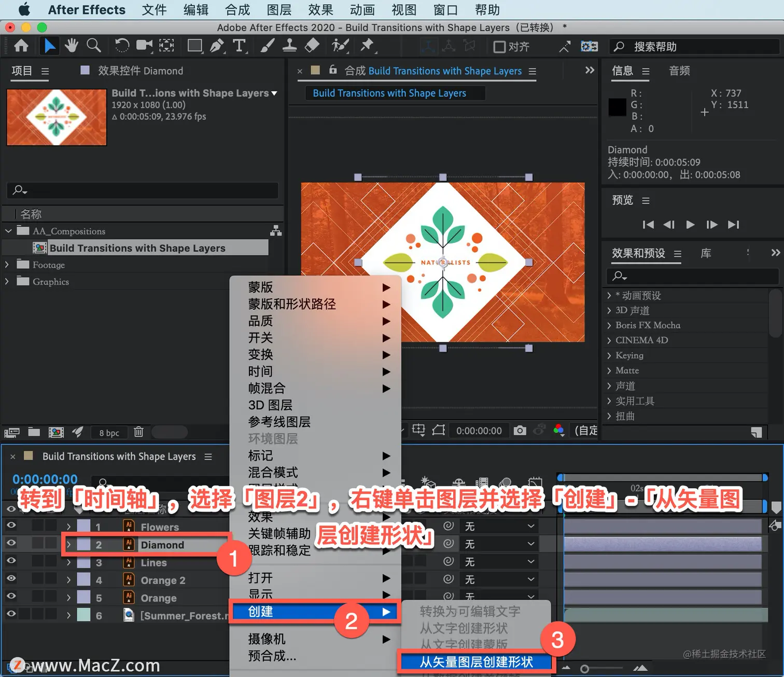Open the project flowchart icon
The image size is (784, 677).
pyautogui.click(x=276, y=231)
